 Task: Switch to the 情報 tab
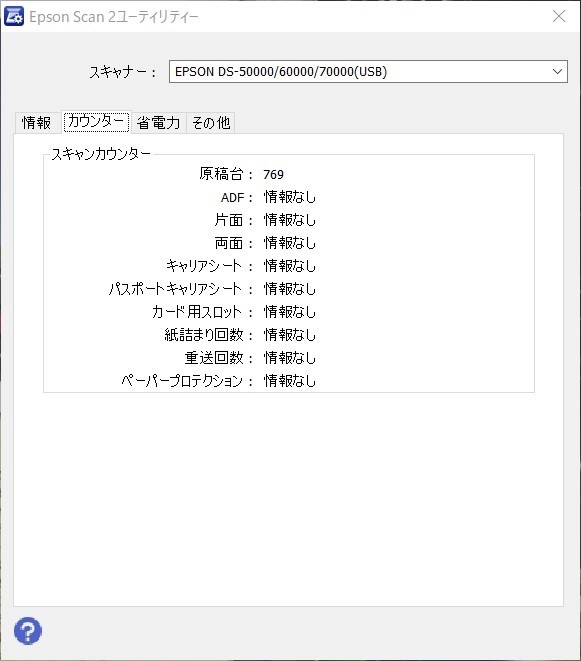coord(37,123)
